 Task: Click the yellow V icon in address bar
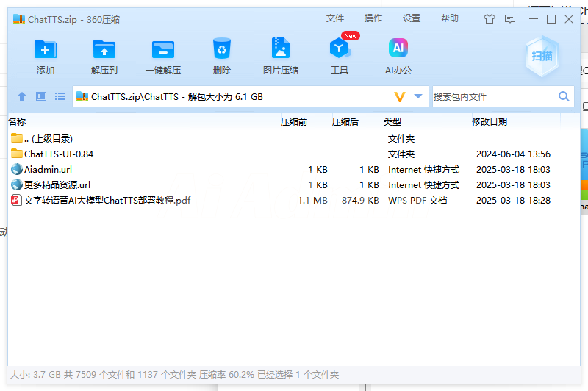pos(400,96)
